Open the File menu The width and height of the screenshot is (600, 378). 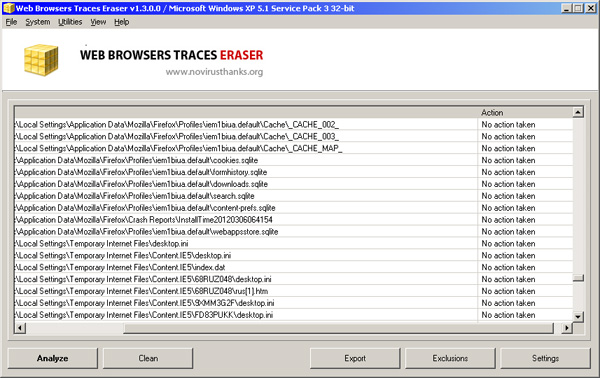pos(11,22)
